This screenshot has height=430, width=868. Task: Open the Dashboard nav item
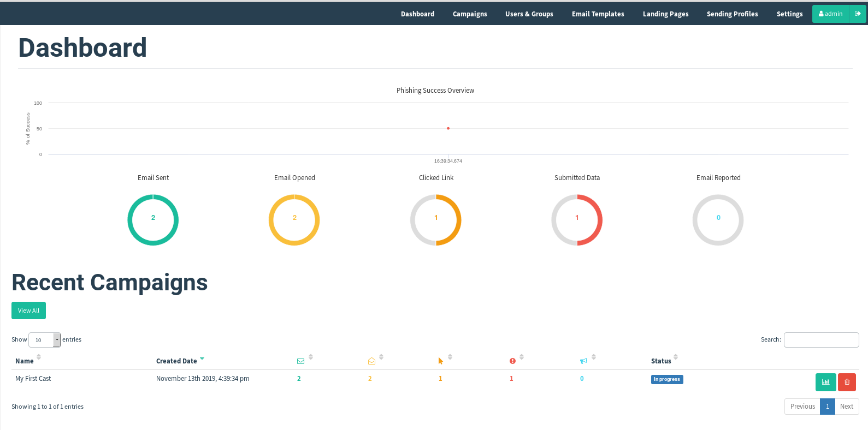tap(417, 14)
